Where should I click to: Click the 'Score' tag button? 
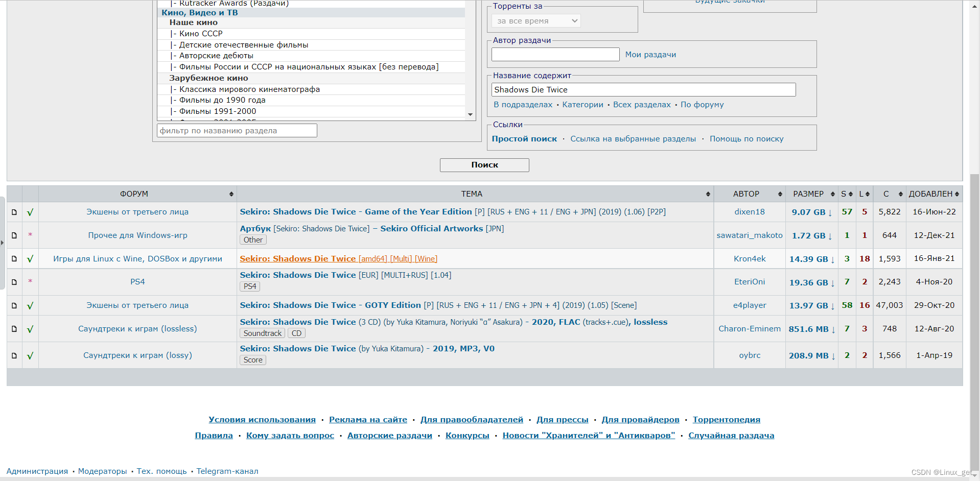coord(253,360)
